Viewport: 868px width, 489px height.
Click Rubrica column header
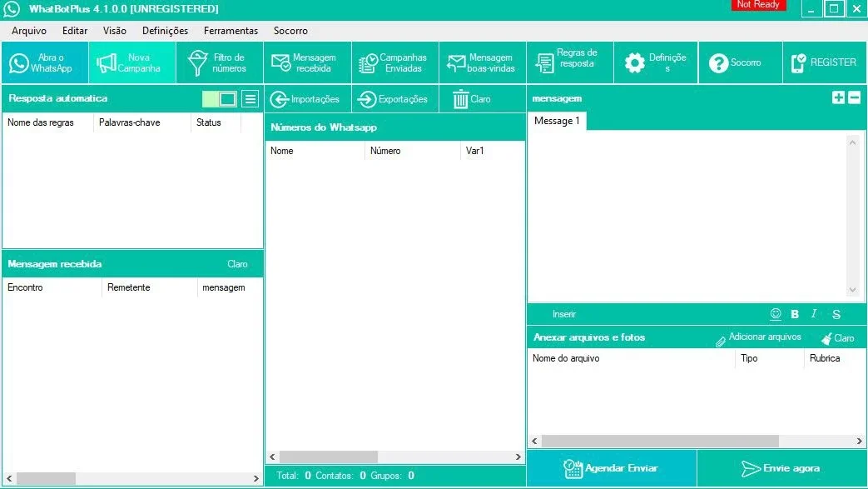(x=834, y=359)
